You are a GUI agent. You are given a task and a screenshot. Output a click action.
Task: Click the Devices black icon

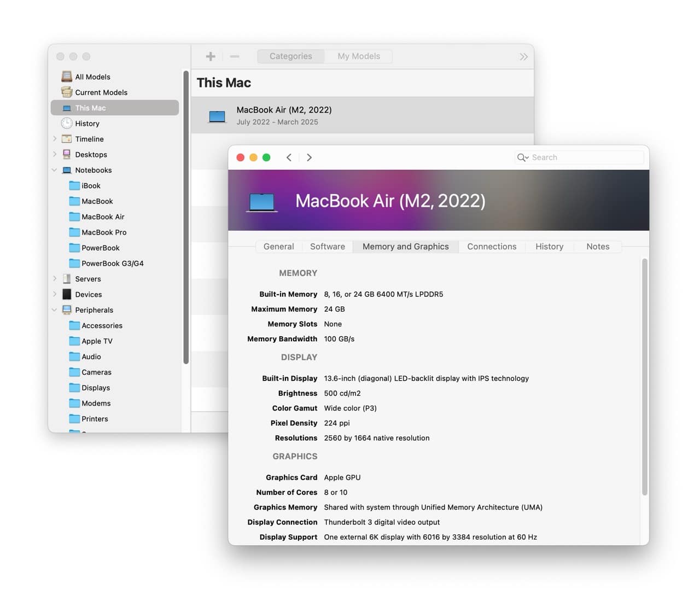point(67,294)
